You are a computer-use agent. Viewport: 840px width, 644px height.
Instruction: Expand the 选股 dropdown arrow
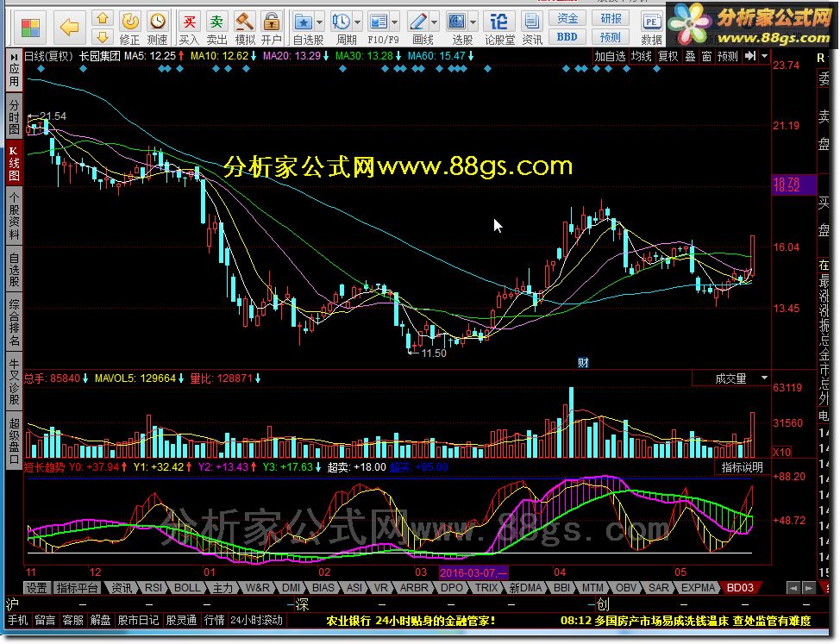pyautogui.click(x=473, y=22)
